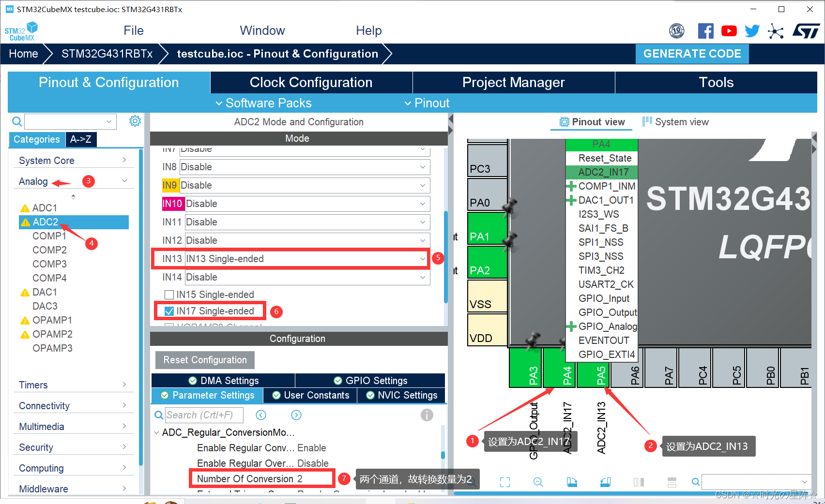
Task: Collapse the ADC_Regular_ConversionMode group
Action: click(156, 432)
